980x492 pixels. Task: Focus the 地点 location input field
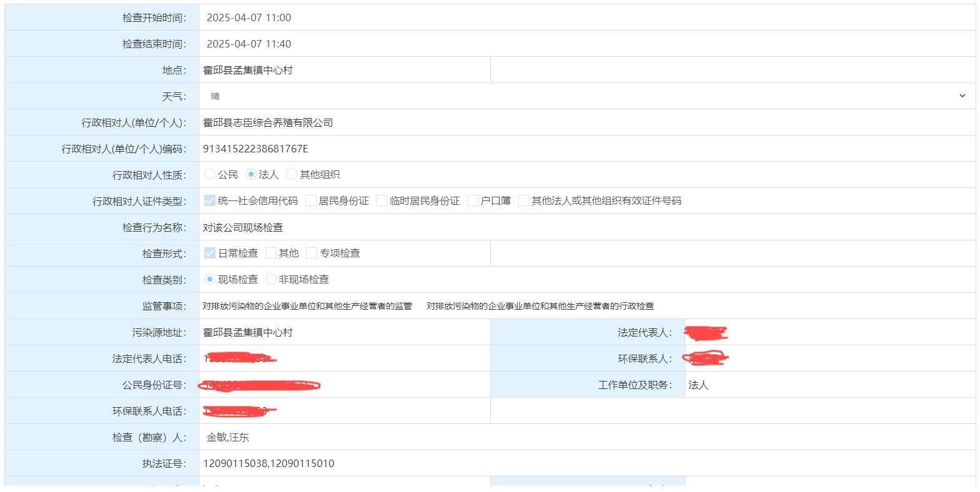(344, 70)
